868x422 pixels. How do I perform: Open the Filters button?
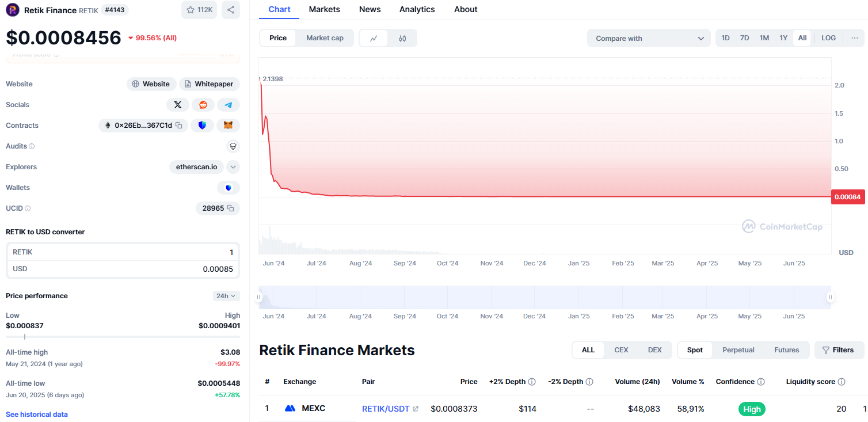point(839,350)
